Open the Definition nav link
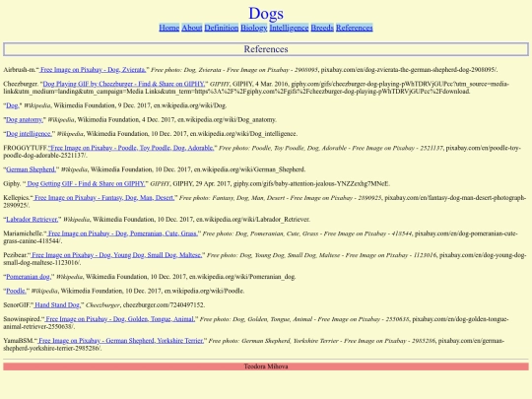The image size is (532, 399). click(x=222, y=28)
